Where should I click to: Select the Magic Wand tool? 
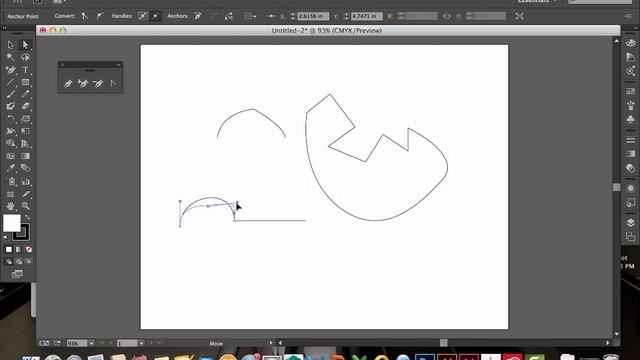point(10,57)
